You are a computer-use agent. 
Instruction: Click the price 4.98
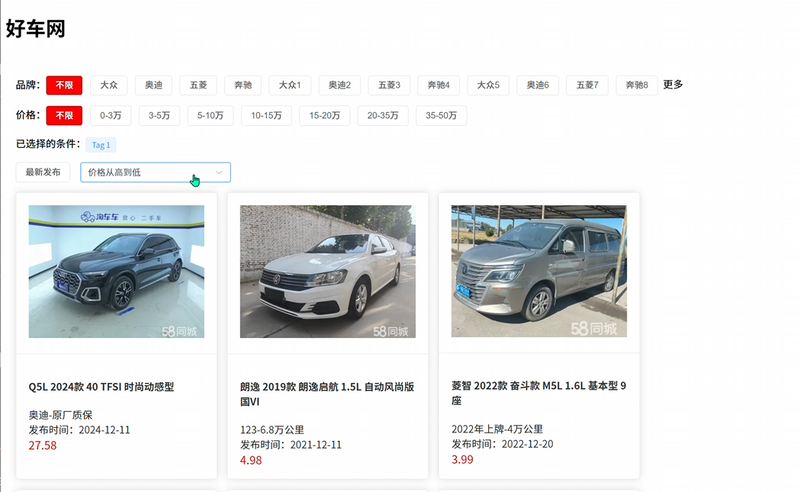pyautogui.click(x=251, y=460)
